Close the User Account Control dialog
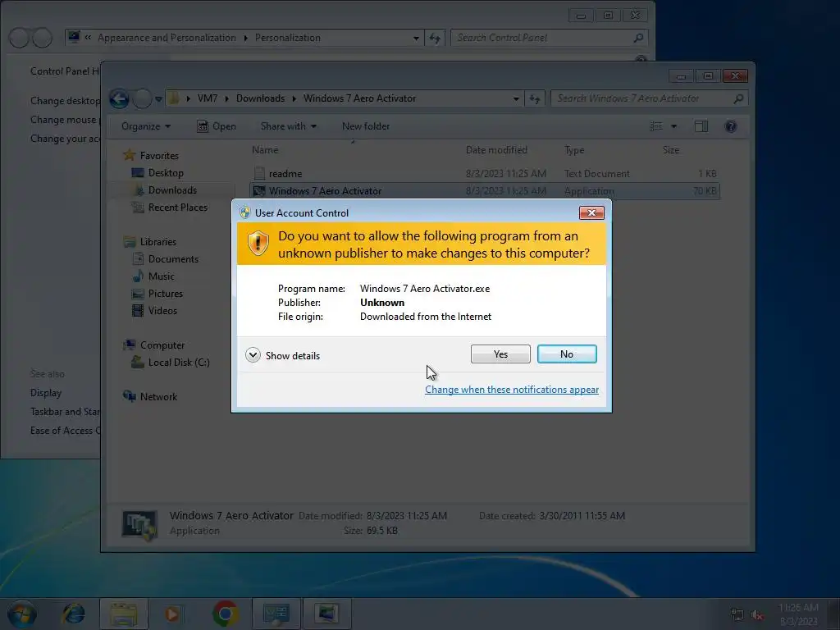 (591, 212)
